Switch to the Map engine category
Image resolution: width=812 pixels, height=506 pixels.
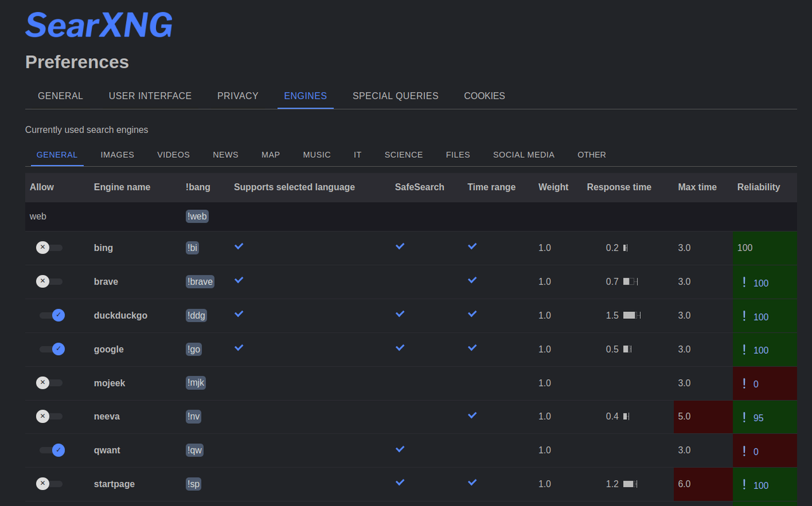(271, 155)
